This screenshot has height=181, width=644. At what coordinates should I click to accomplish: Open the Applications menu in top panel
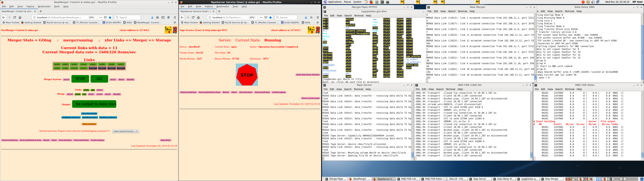335,2
